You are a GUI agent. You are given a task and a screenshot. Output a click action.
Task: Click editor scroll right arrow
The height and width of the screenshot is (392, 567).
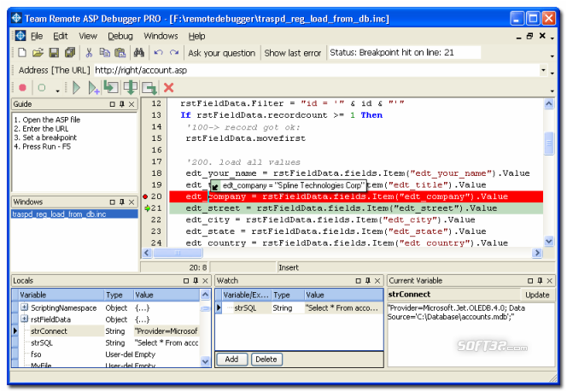pos(537,253)
